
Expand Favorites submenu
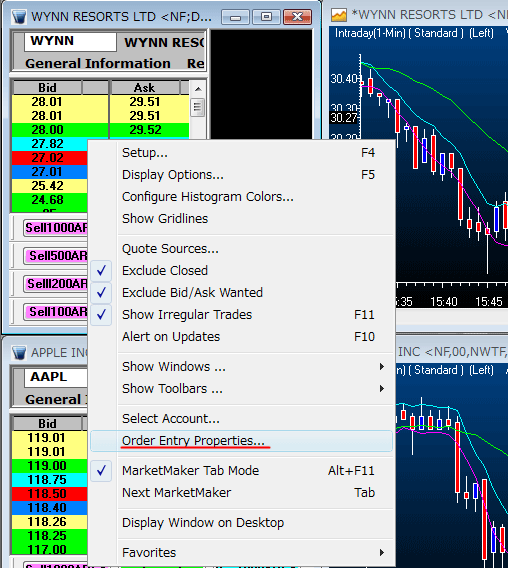point(241,553)
